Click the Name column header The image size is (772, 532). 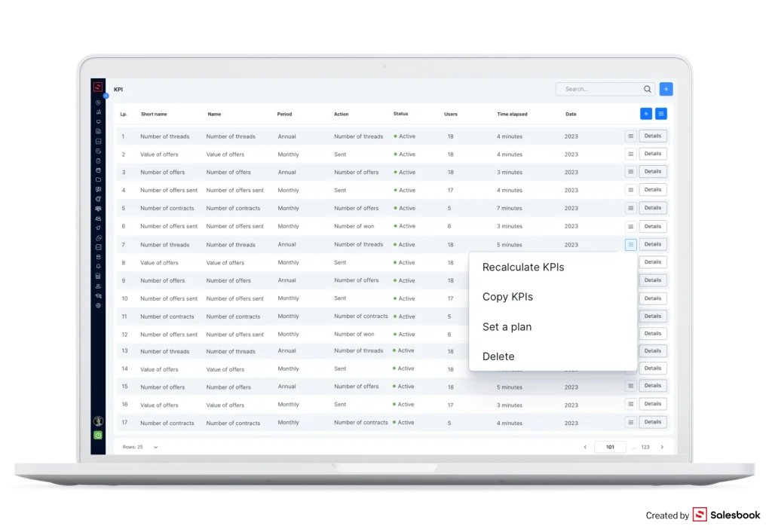tap(214, 115)
